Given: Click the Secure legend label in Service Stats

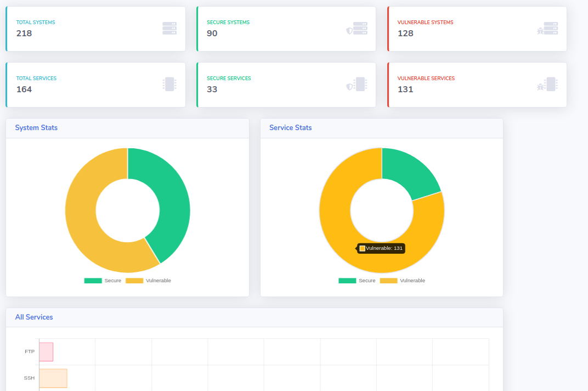Looking at the screenshot, I should 367,281.
